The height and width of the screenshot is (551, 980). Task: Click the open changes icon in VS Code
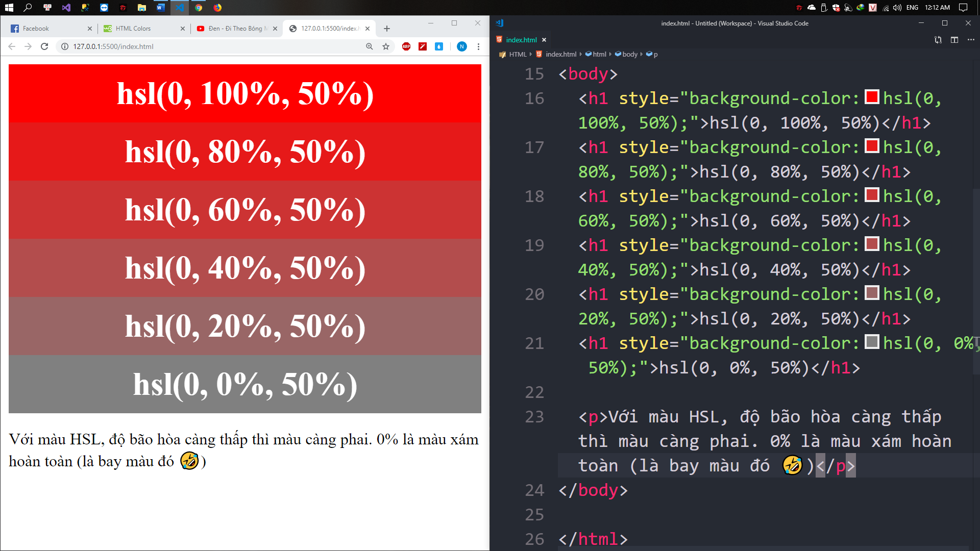coord(938,40)
